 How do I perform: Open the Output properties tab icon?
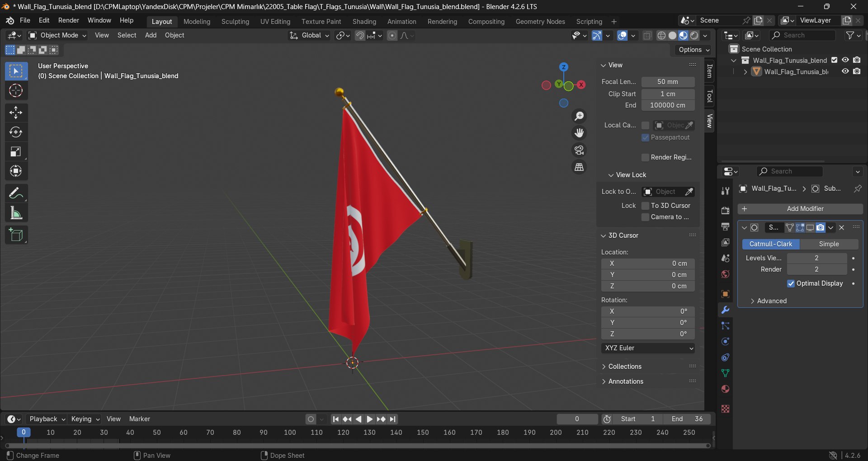pos(725,226)
